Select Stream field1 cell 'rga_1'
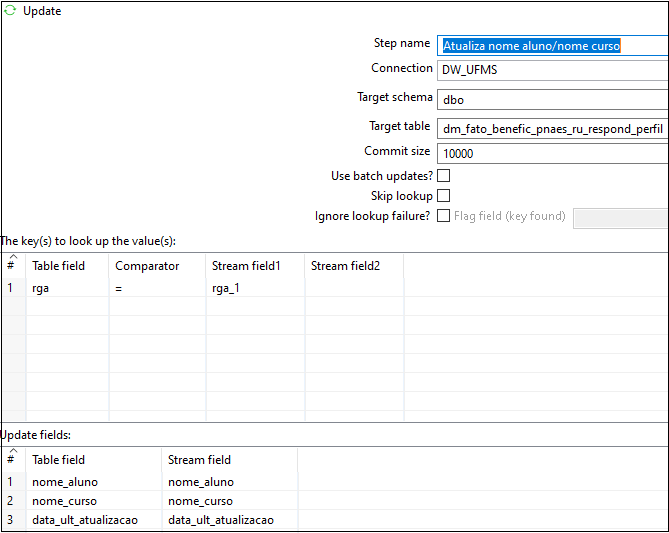This screenshot has height=533, width=669. [255, 288]
